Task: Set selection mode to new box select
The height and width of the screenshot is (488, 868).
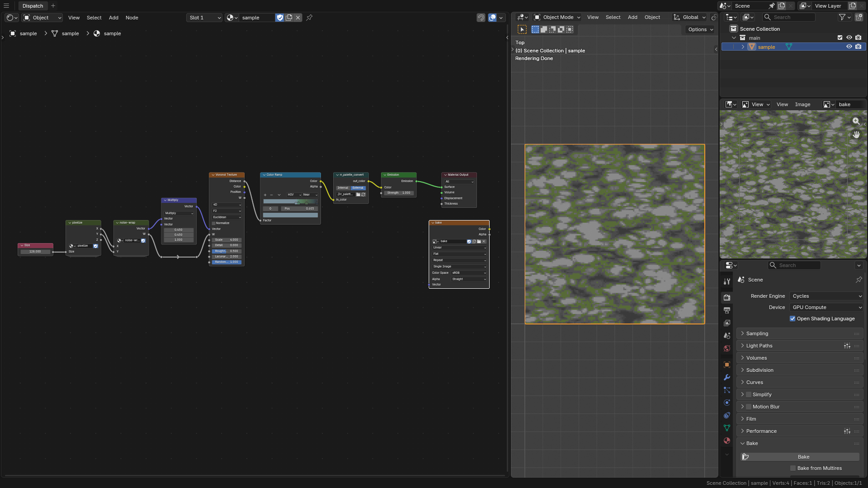Action: coord(535,29)
